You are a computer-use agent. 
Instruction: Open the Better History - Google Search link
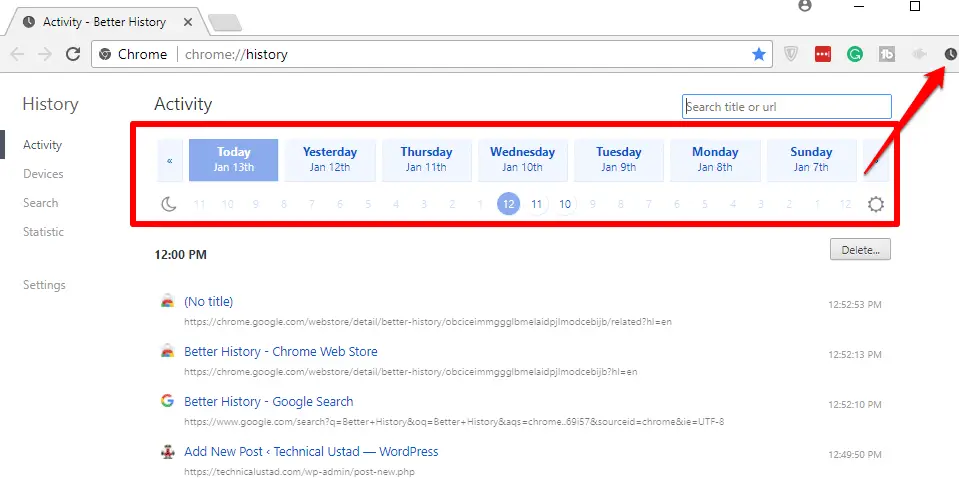[268, 402]
